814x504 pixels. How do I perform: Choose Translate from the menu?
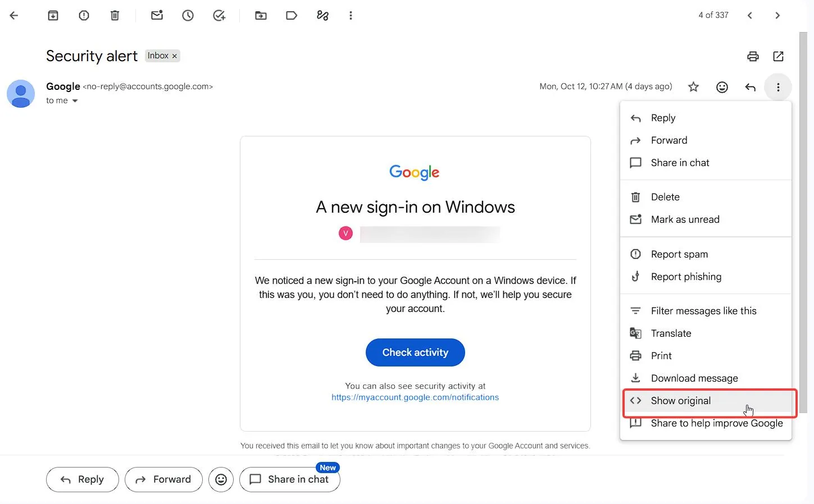706,333
